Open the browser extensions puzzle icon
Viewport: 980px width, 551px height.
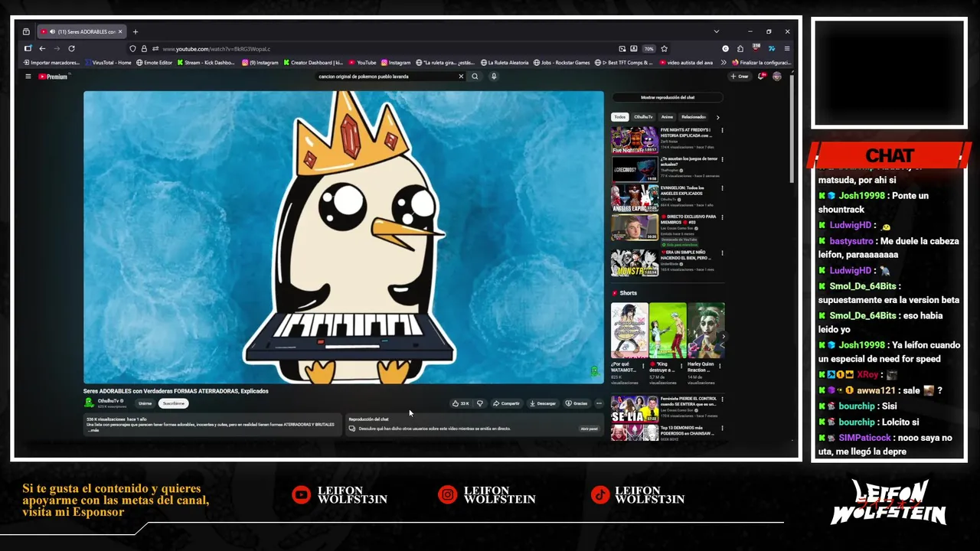(740, 49)
